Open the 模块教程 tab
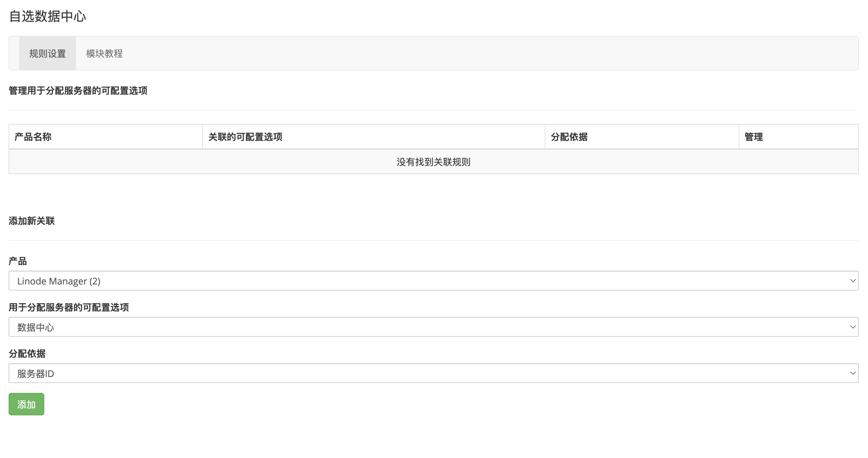 coord(104,54)
